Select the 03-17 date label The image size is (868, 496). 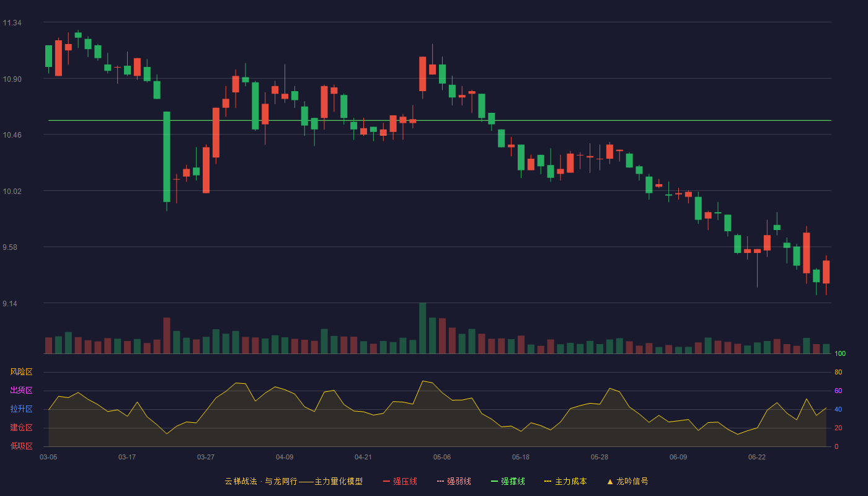coord(127,457)
